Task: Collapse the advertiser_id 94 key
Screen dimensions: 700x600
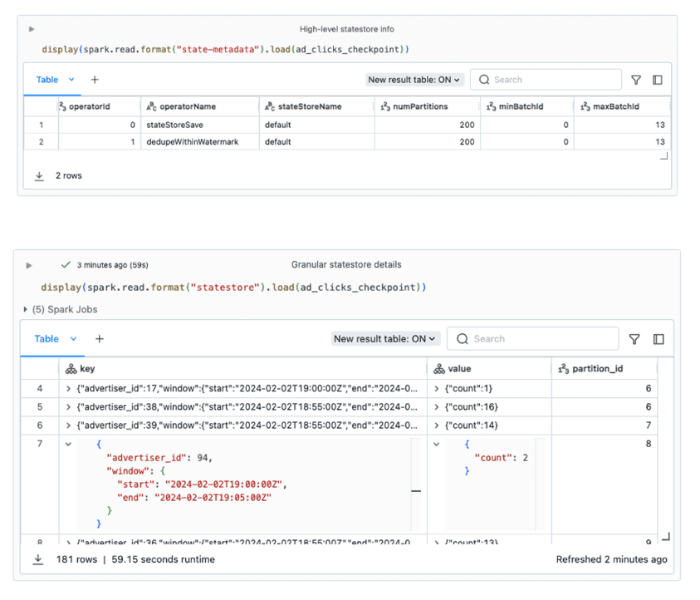Action: [x=68, y=444]
